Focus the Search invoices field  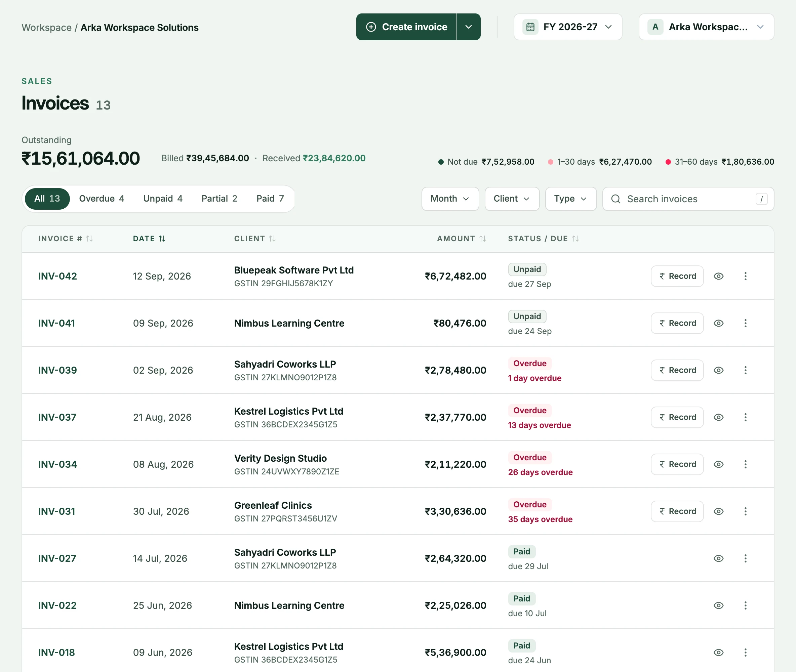(x=688, y=199)
